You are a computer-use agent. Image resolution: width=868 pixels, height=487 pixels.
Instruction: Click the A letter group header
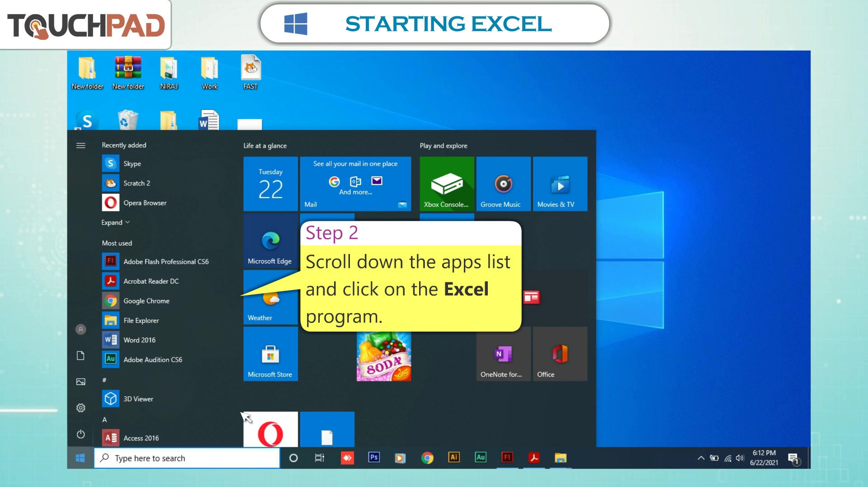pyautogui.click(x=104, y=419)
